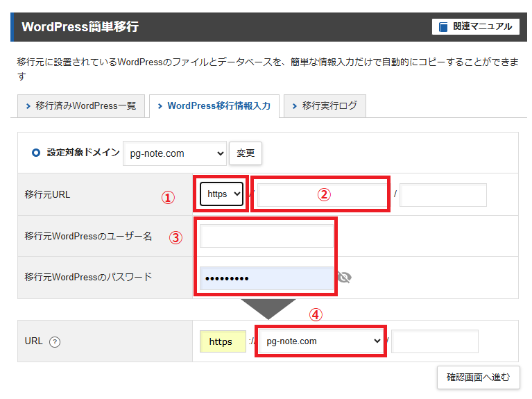Open the 設定対象ドメイン dropdown showing pg-note.com

click(174, 153)
